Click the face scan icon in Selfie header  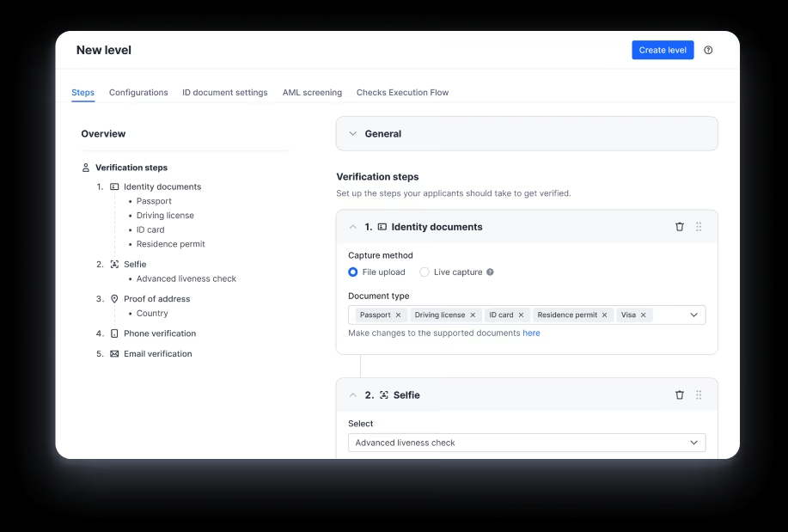tap(384, 394)
